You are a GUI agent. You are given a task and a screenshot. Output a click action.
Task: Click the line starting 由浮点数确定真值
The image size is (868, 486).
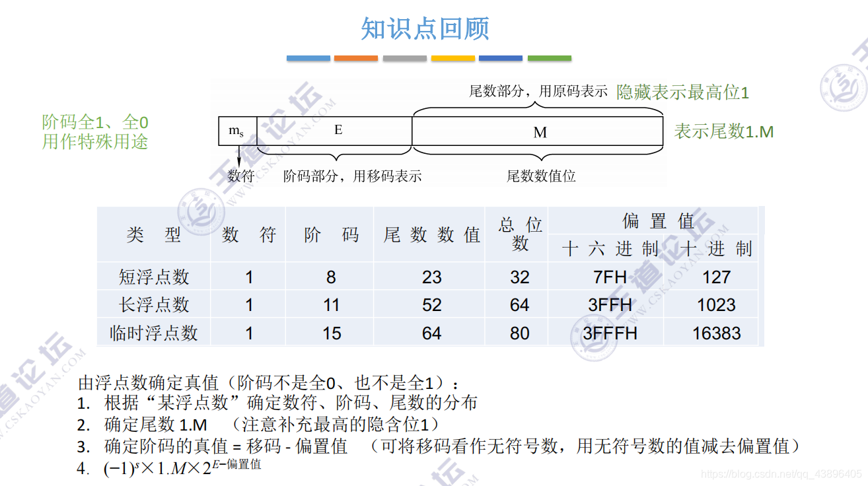coord(269,382)
